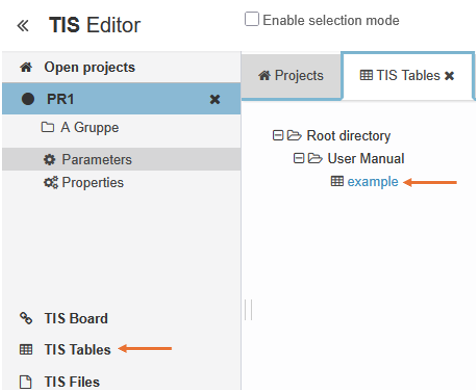Viewport: 476px width, 390px height.
Task: Click the gear icon next to Parameters
Action: click(50, 159)
